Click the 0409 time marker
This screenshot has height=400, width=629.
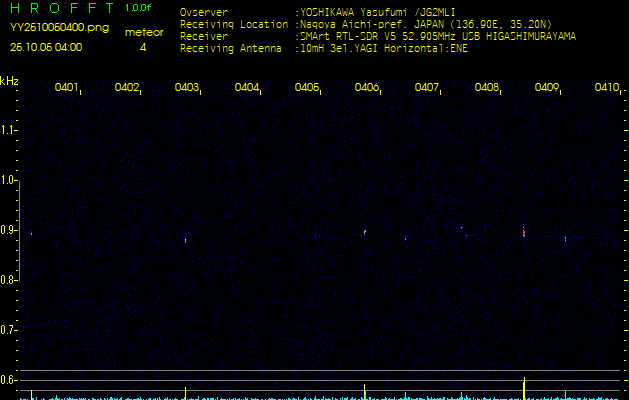pos(547,87)
